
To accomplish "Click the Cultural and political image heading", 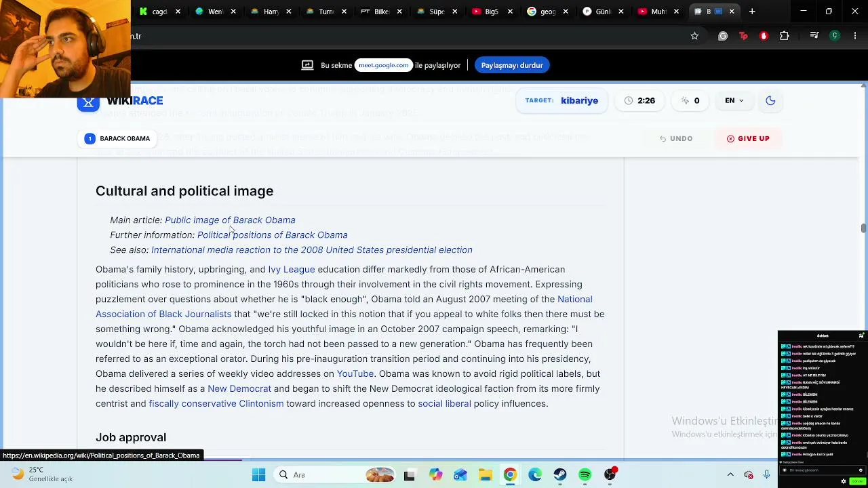I will coord(184,191).
